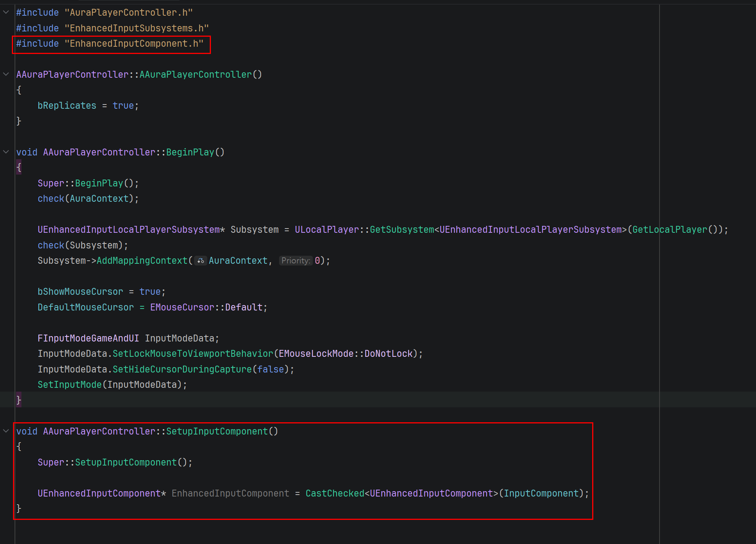The image size is (756, 544).
Task: Click the AddMappingContext method call
Action: [x=142, y=261]
